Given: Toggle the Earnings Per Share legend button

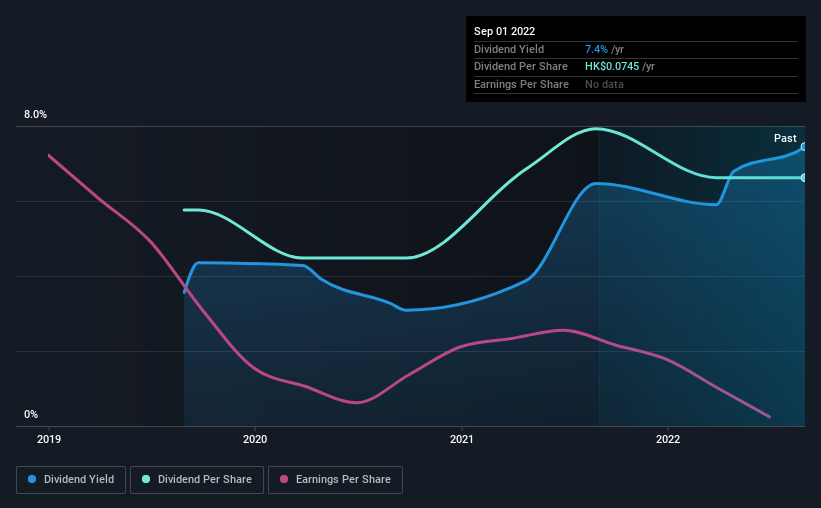Looking at the screenshot, I should pyautogui.click(x=335, y=480).
